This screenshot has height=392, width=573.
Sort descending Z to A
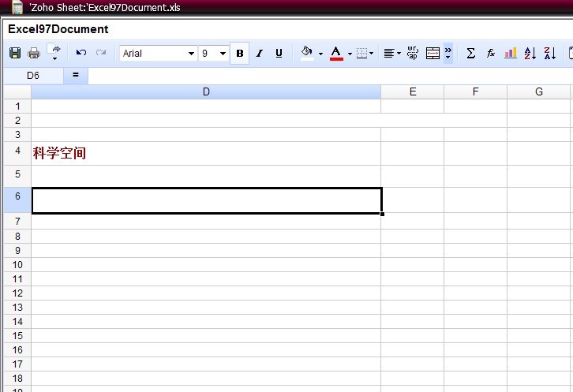point(550,54)
